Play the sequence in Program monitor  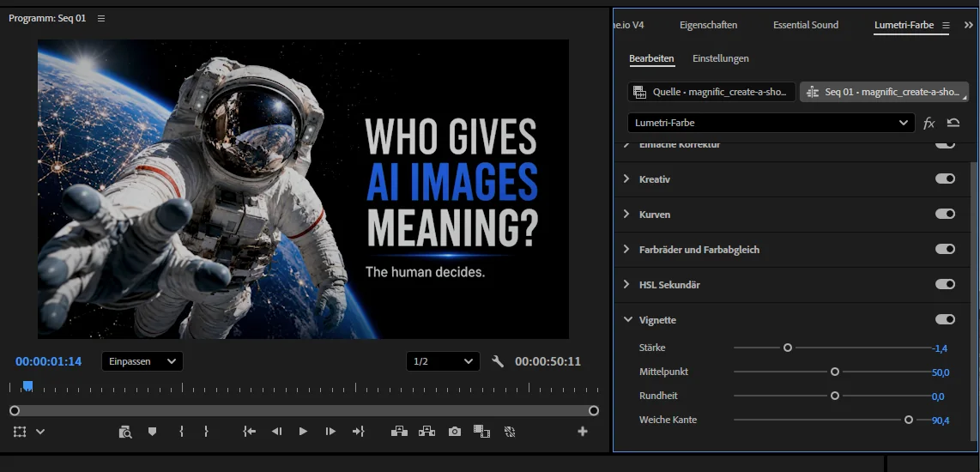click(303, 432)
